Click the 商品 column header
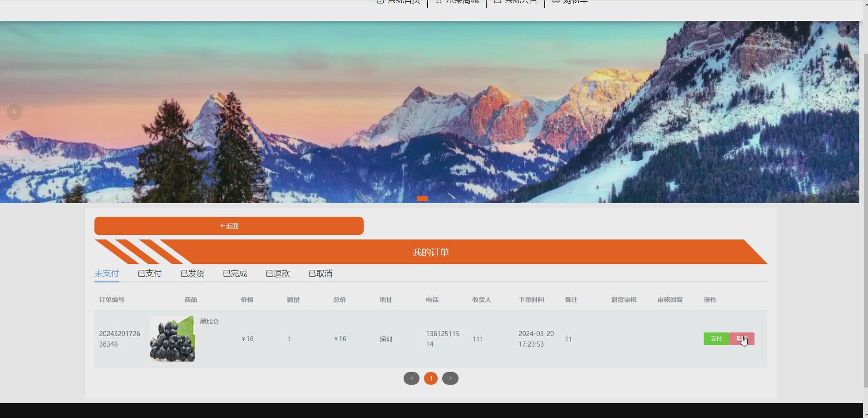 (191, 300)
